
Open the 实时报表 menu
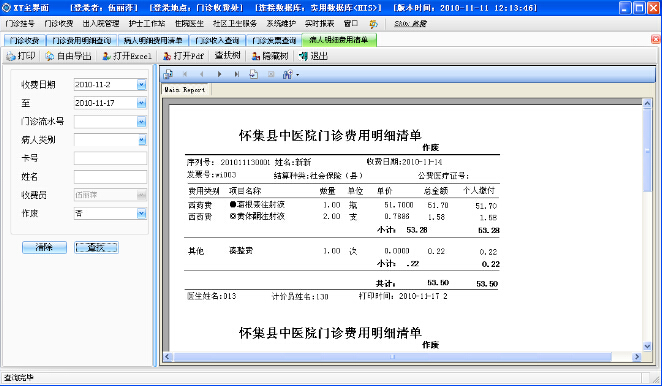coord(320,24)
